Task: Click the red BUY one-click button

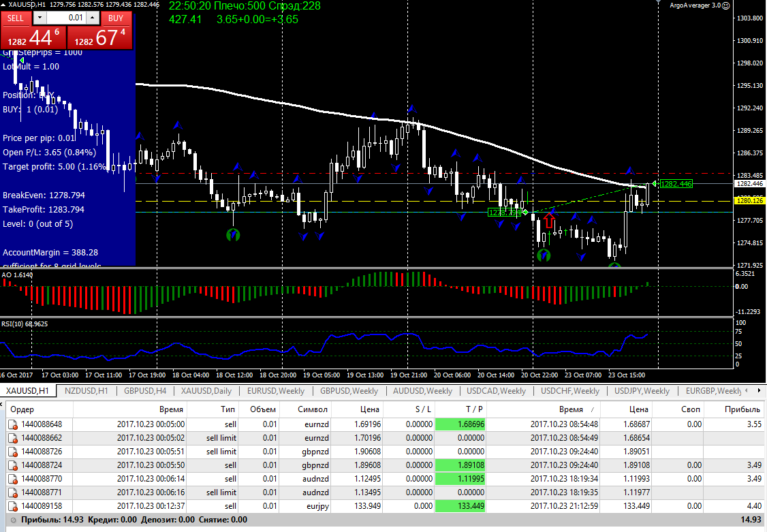Action: tap(116, 18)
